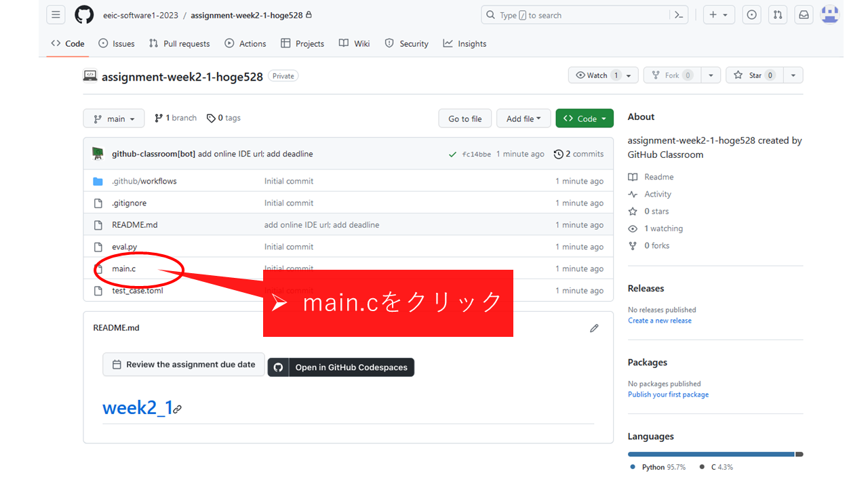The height and width of the screenshot is (488, 868).
Task: Edit README with the pencil icon
Action: (x=594, y=328)
